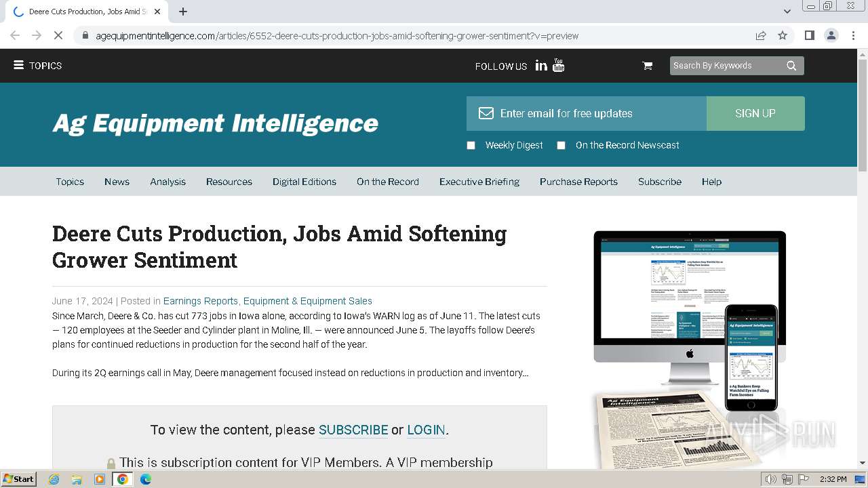Click the LOGIN link in paywall box
This screenshot has height=488, width=868.
pos(426,430)
